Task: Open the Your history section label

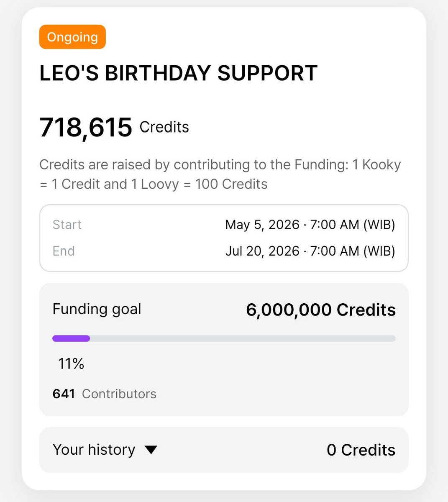Action: [94, 450]
